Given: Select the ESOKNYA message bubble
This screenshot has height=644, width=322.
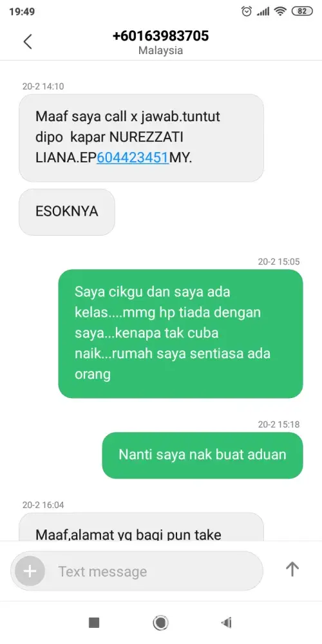Looking at the screenshot, I should [67, 212].
